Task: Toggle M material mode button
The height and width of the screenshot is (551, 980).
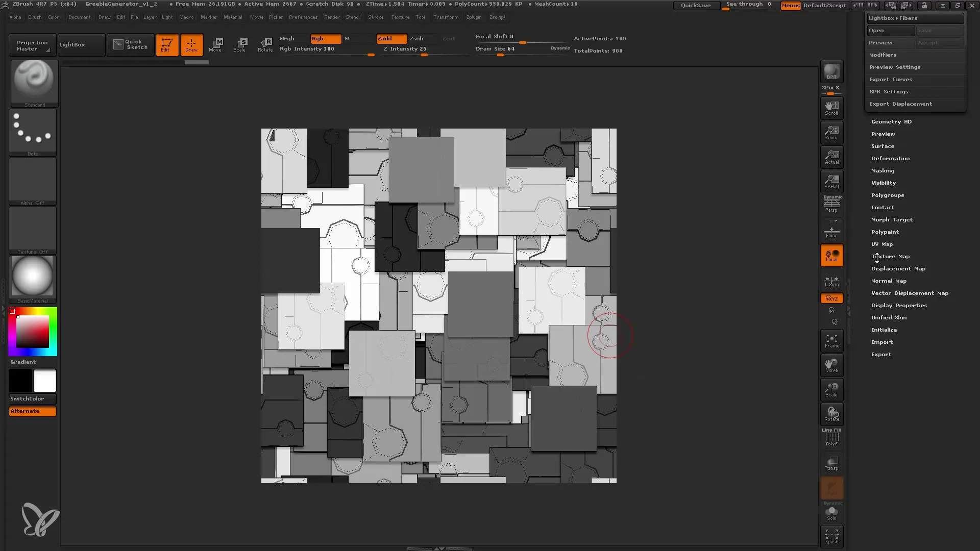Action: (347, 38)
